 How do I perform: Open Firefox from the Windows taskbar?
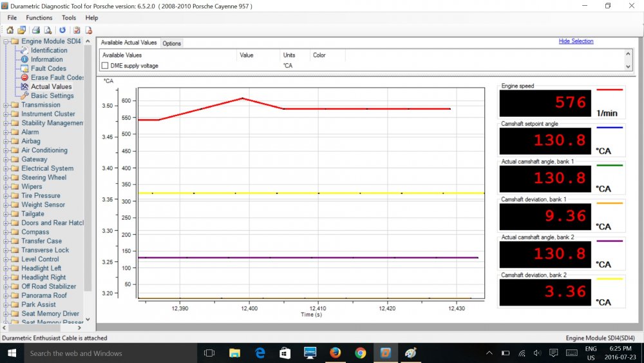click(335, 353)
